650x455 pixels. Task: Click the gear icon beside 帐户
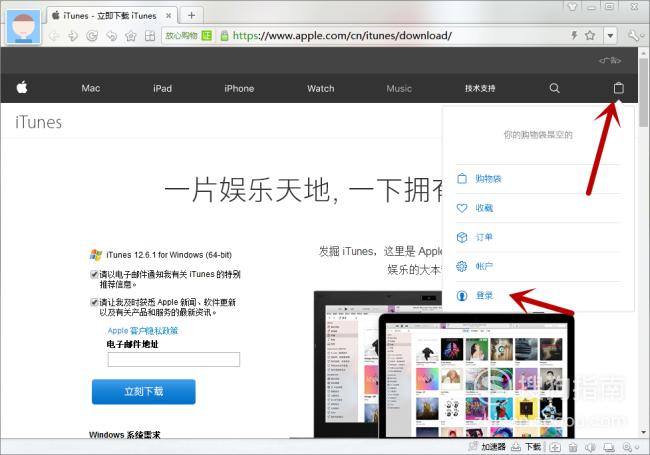462,266
